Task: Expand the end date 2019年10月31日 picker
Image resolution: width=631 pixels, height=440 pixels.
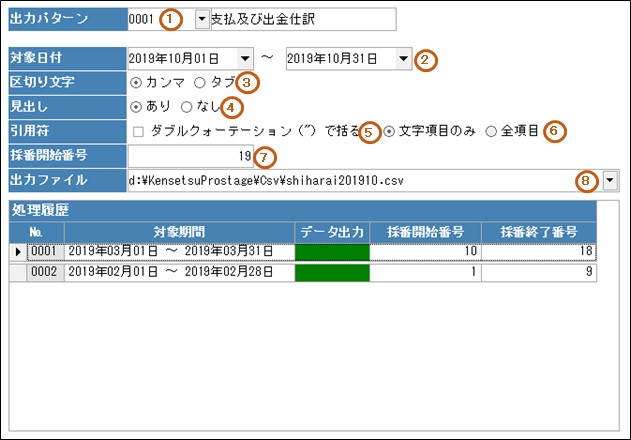Action: pyautogui.click(x=403, y=58)
